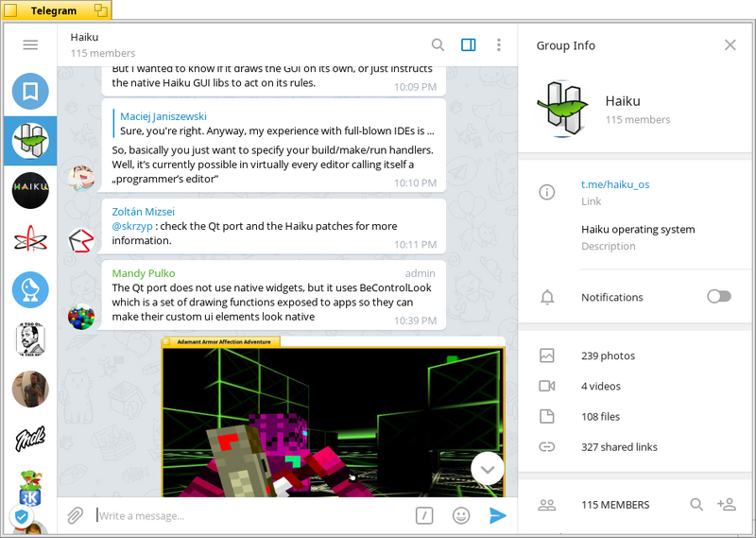Open the photo portrait avatar chat

click(30, 389)
